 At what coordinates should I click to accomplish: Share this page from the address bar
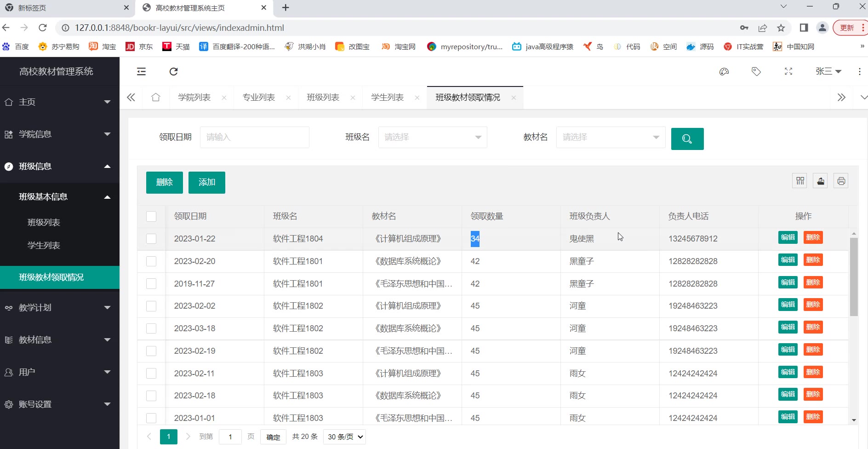[x=763, y=28]
